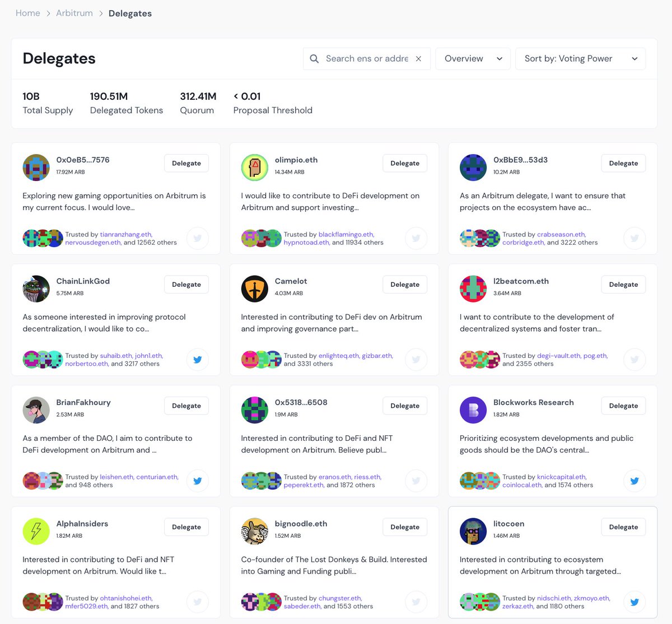Open litocoen avatar image
The width and height of the screenshot is (672, 624).
click(473, 532)
